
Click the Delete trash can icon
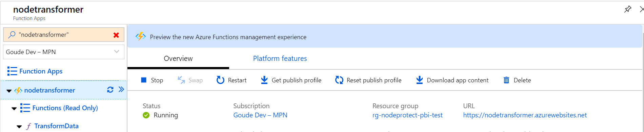[506, 80]
